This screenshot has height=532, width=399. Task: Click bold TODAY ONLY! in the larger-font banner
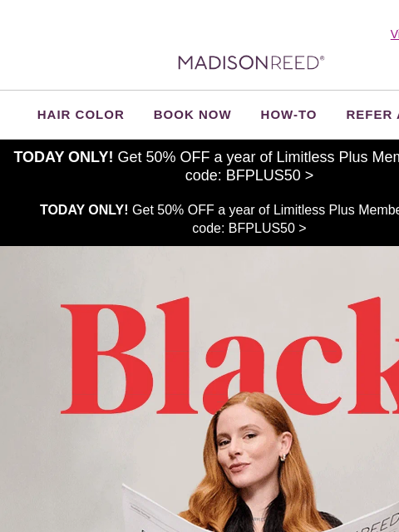click(63, 157)
